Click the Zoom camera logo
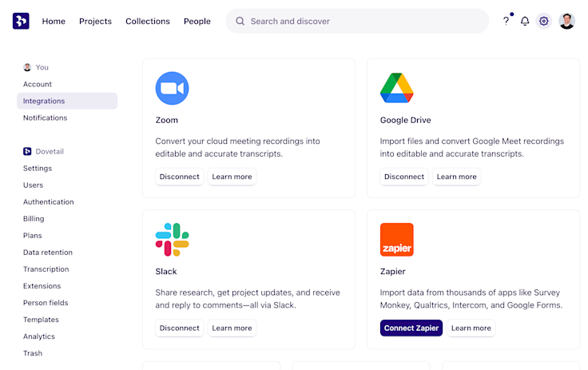Image resolution: width=588 pixels, height=370 pixels. (x=172, y=88)
